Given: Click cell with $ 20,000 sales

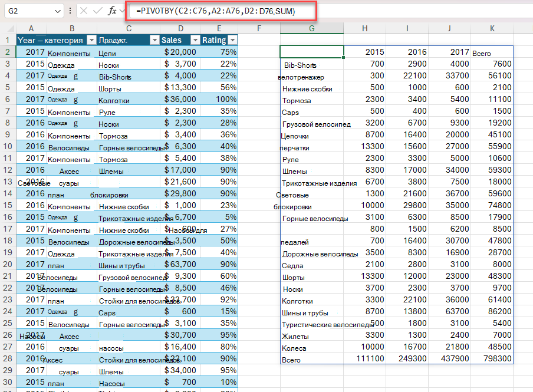Looking at the screenshot, I should 180,52.
